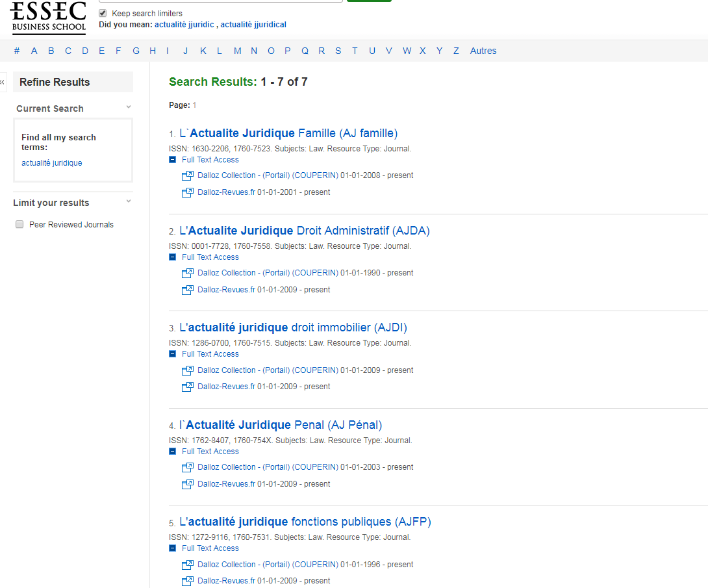This screenshot has width=708, height=588.
Task: Browse journals starting with letter A
Action: click(34, 51)
